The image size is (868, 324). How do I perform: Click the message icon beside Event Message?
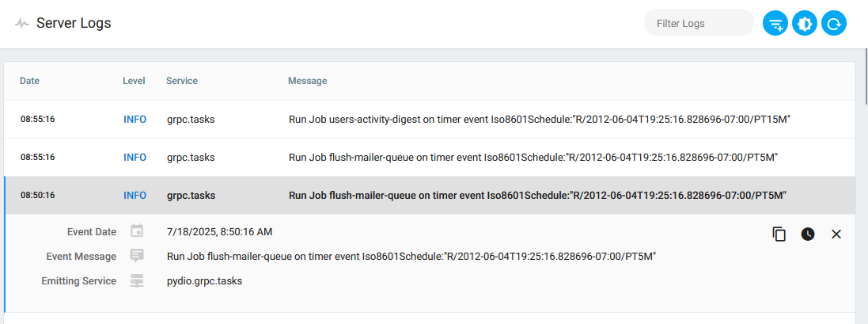click(137, 256)
